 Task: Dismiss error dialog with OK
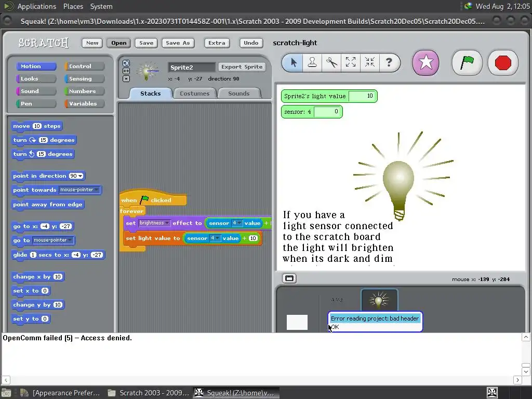coord(335,327)
